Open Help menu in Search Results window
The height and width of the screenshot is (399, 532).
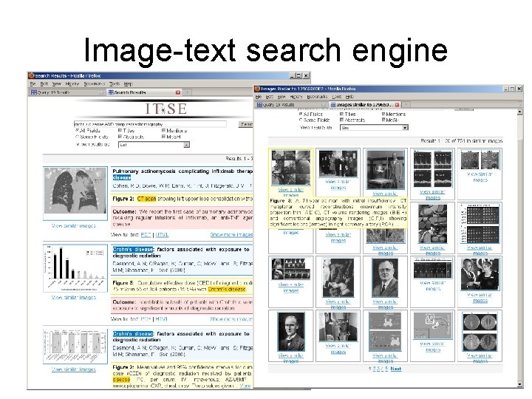pyautogui.click(x=128, y=83)
